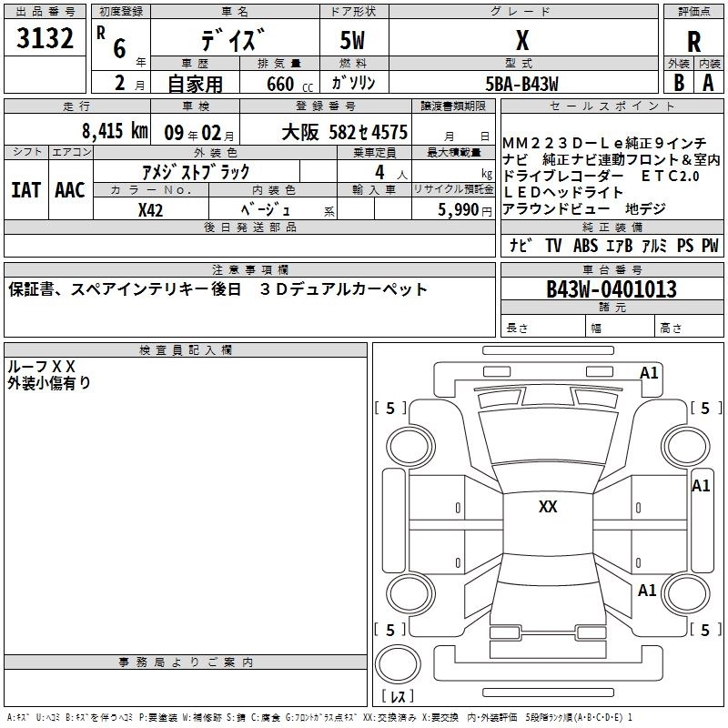Click the rear right tire circle in diagram
728x728 pixels.
click(686, 593)
